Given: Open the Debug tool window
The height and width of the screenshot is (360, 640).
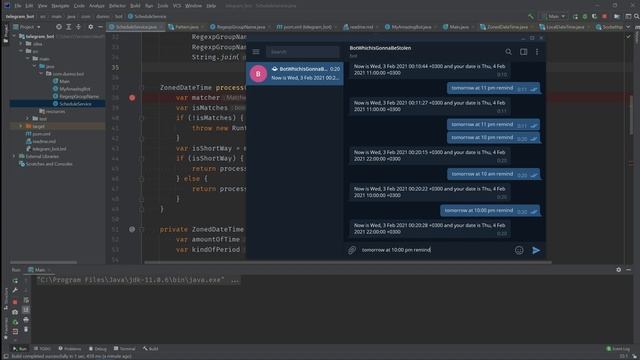Looking at the screenshot, I should pos(98,349).
